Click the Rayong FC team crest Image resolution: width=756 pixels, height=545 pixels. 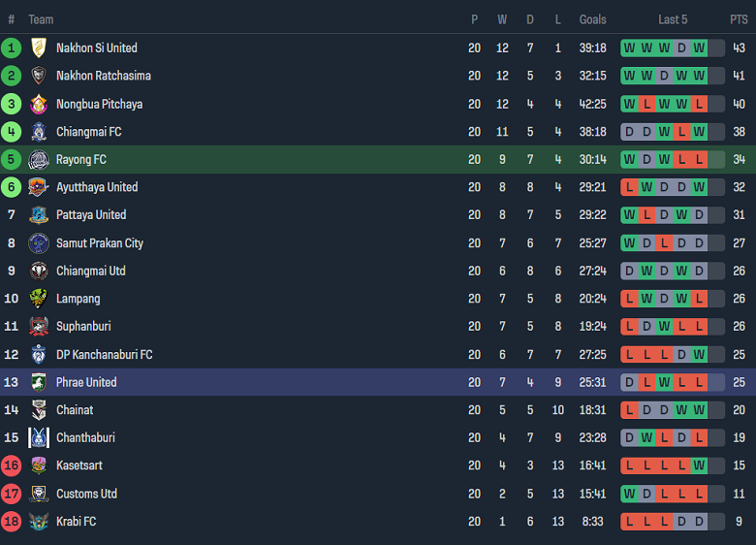[x=39, y=160]
